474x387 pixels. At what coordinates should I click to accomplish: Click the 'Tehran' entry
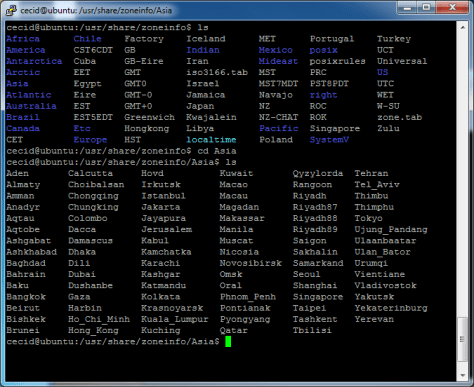pyautogui.click(x=371, y=173)
